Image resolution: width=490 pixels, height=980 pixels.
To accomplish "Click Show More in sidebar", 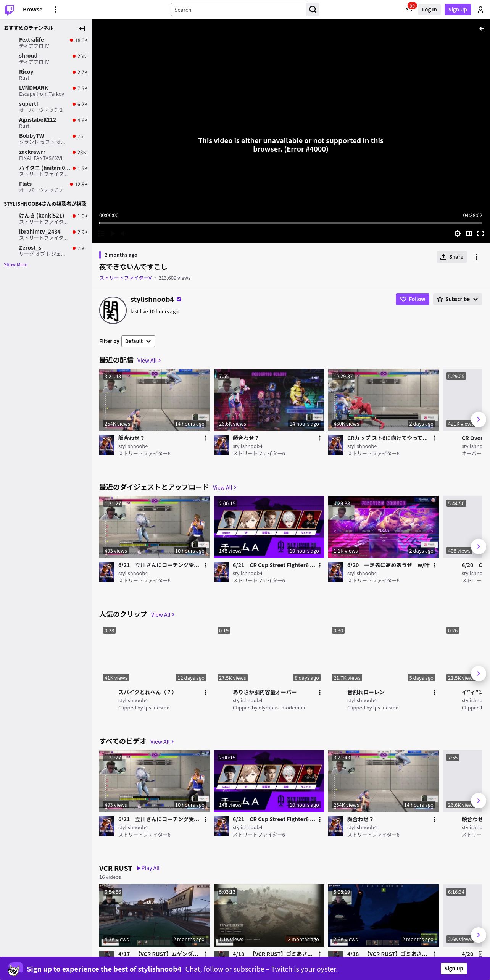I will (16, 265).
